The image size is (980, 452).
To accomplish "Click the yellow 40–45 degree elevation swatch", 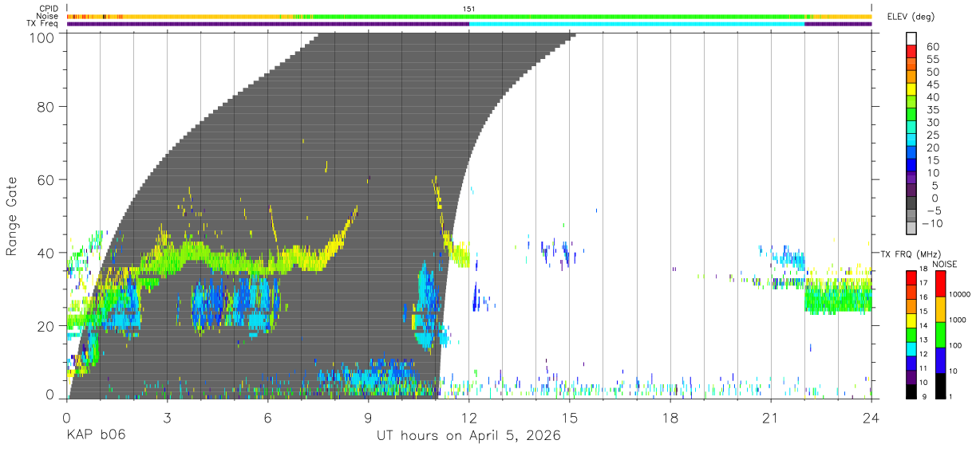I will (911, 91).
